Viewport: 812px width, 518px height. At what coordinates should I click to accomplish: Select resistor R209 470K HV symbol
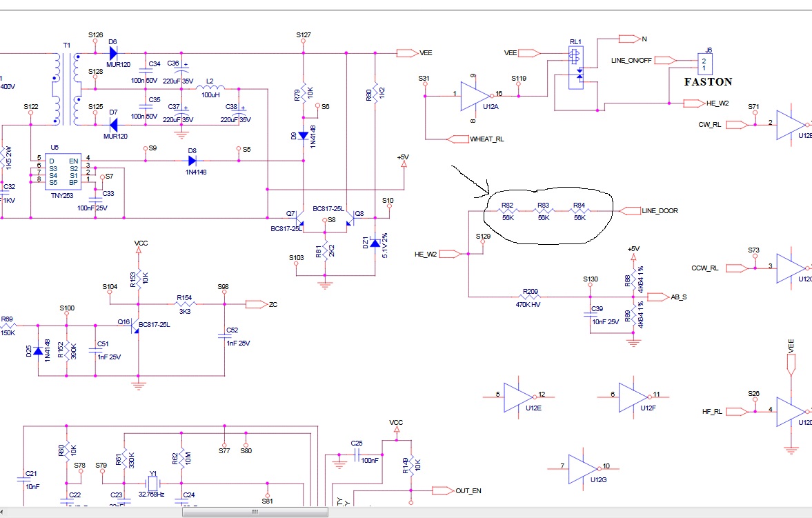(x=529, y=297)
